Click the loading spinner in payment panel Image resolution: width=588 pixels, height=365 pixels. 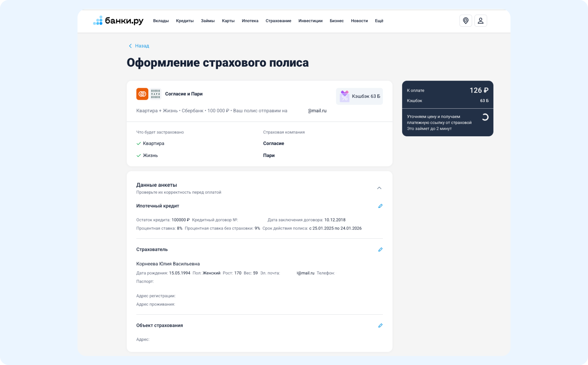click(485, 117)
